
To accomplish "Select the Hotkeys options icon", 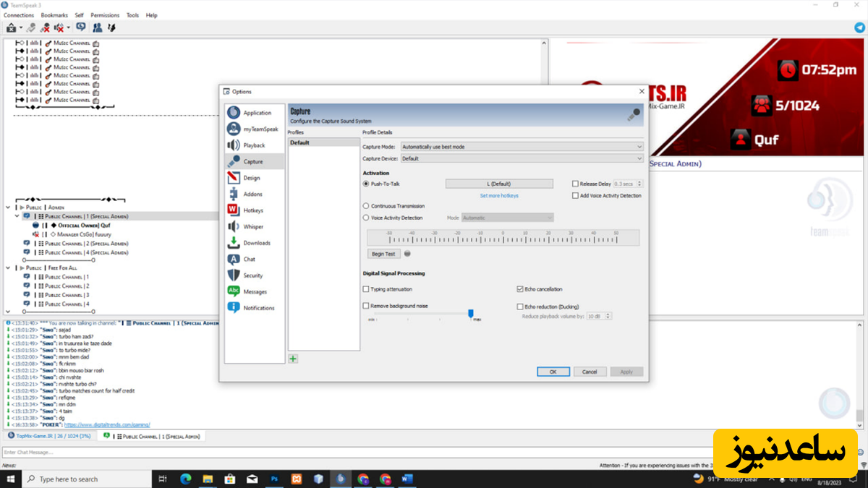I will 234,210.
